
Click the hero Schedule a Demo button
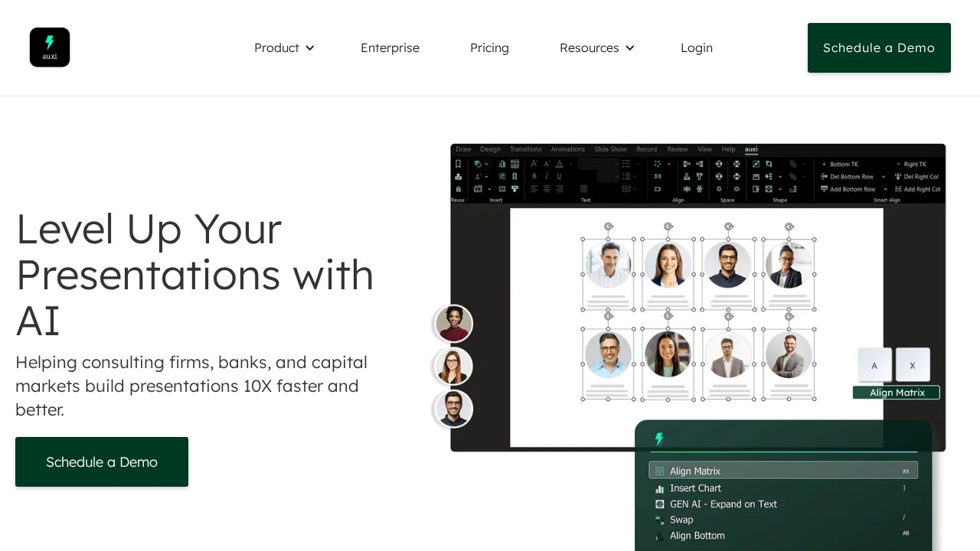click(102, 461)
